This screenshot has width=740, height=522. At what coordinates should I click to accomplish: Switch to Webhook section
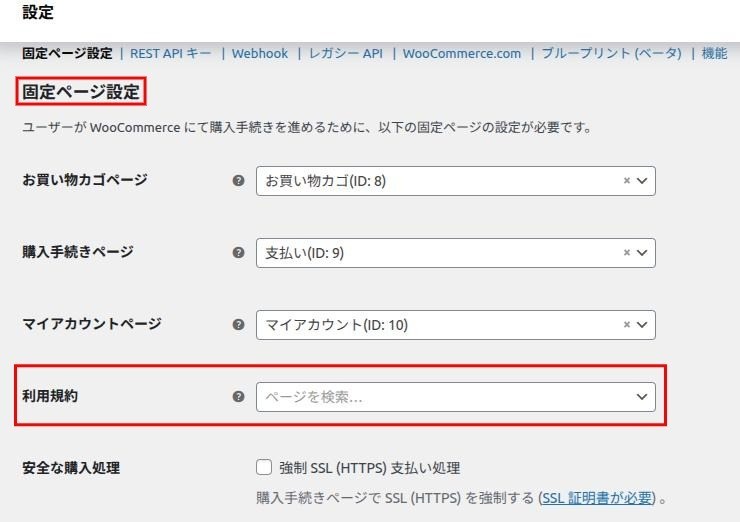(259, 54)
